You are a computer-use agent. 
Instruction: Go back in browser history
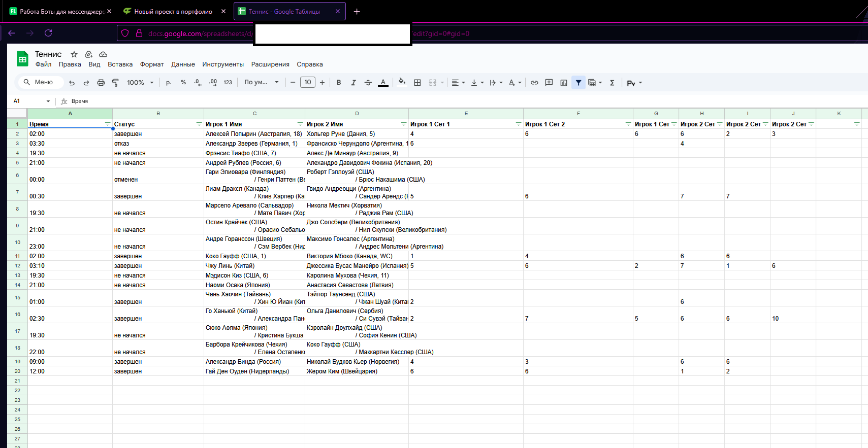(x=12, y=33)
